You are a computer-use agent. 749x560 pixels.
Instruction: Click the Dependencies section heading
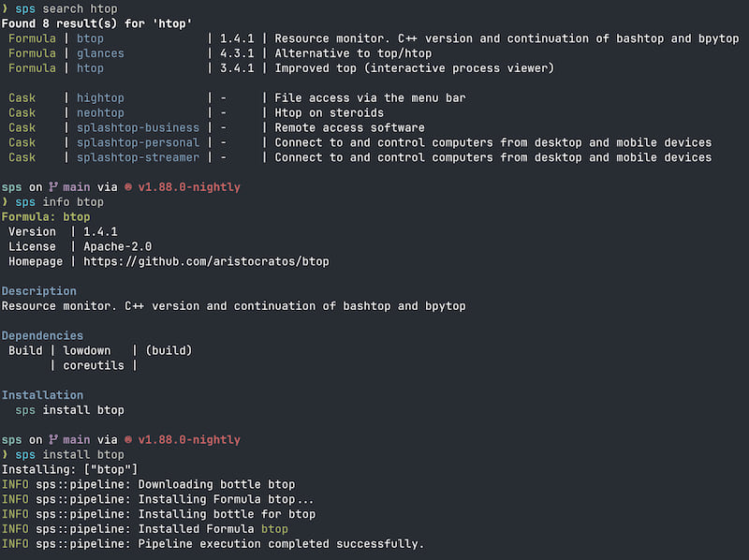(42, 335)
